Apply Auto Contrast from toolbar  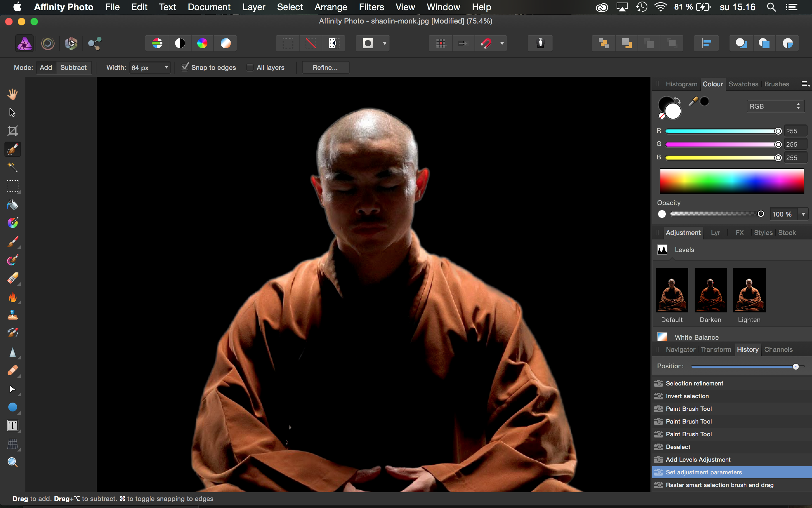tap(180, 43)
